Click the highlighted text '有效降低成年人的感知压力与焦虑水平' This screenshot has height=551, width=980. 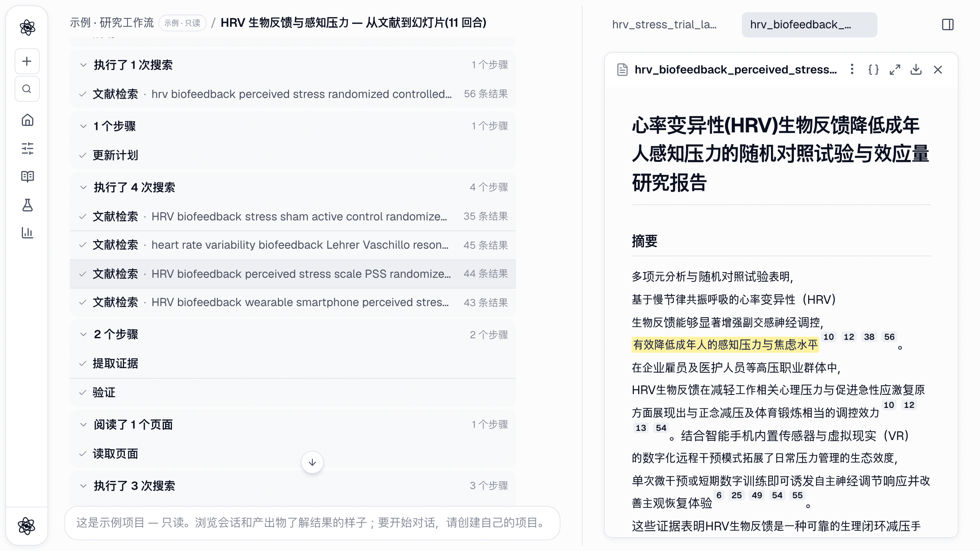(x=725, y=345)
